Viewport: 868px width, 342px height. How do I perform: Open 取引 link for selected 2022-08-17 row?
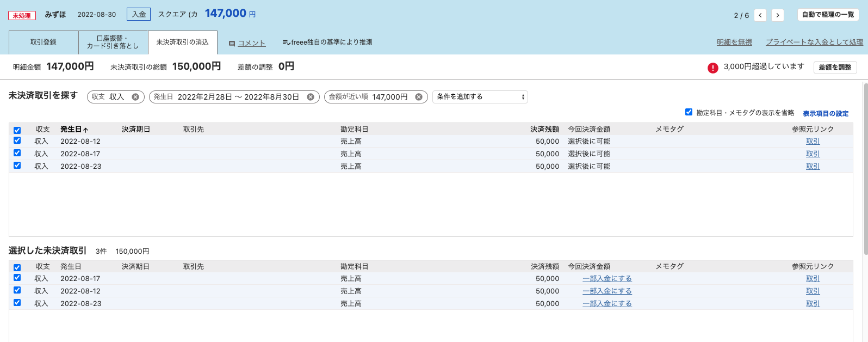(x=813, y=279)
